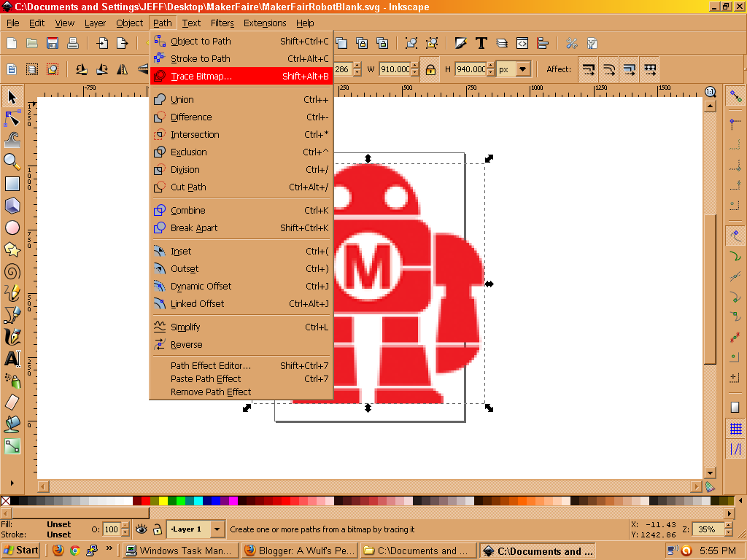Choose Break Apart menu entry
Image resolution: width=747 pixels, height=560 pixels.
pos(241,228)
